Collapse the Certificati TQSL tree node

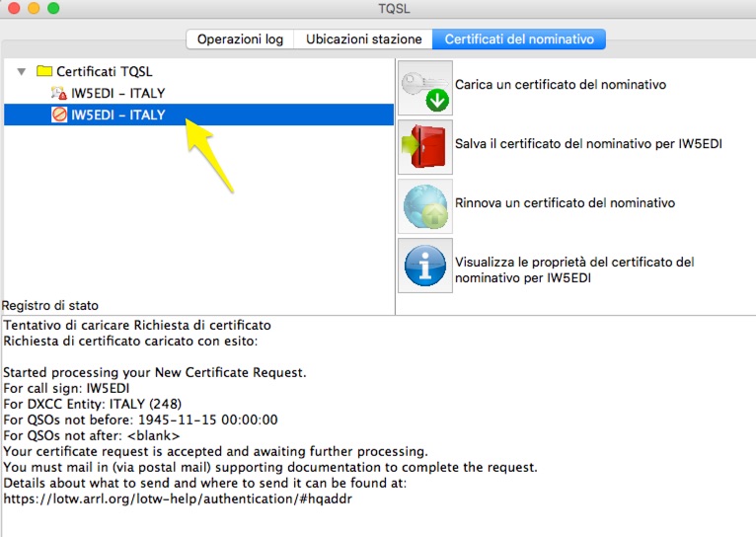(22, 72)
